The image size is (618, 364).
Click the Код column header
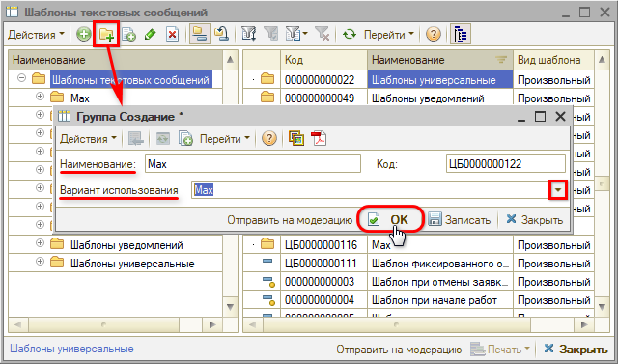323,60
